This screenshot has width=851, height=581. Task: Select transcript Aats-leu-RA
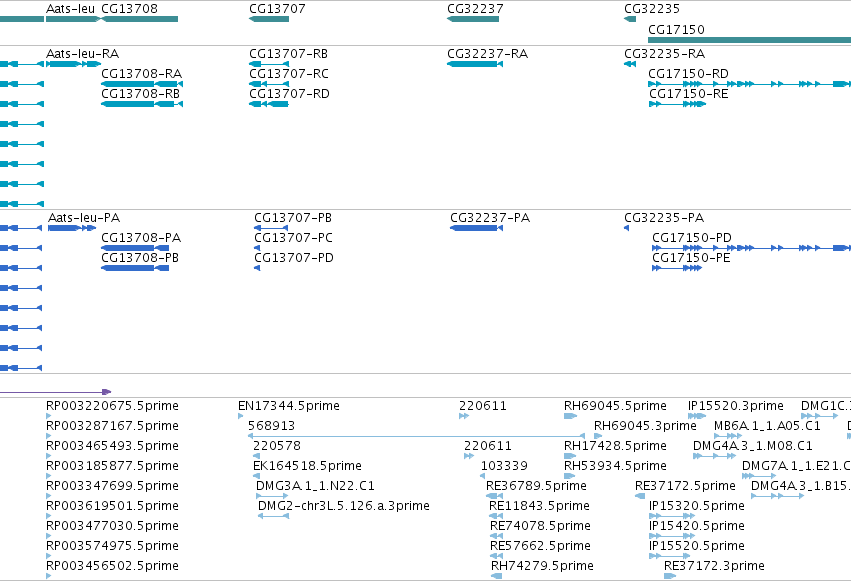[73, 64]
